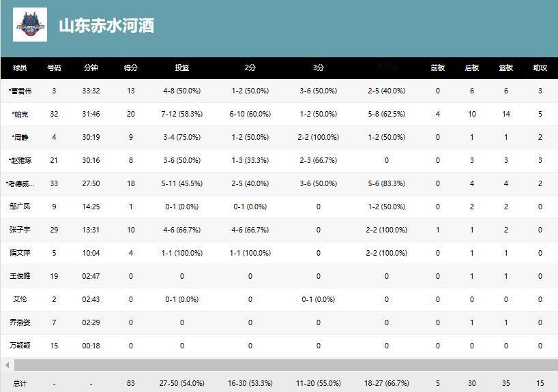Click free-throw value 5-8 (62.5%)
This screenshot has height=392, width=558.
pyautogui.click(x=387, y=114)
